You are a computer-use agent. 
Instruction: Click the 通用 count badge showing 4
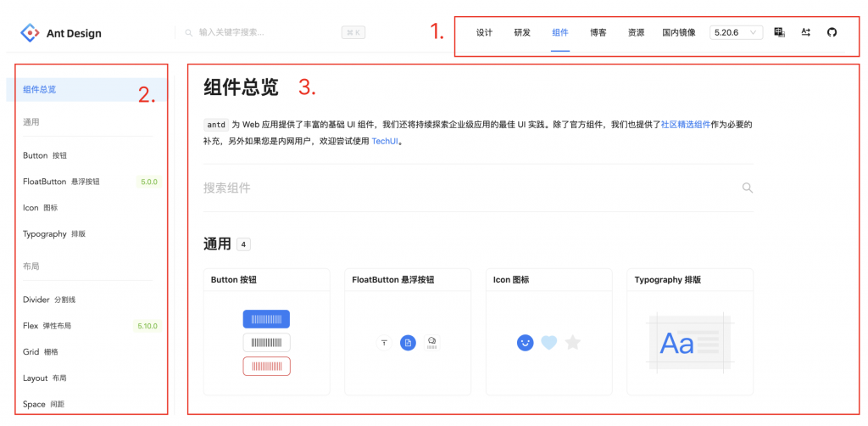(243, 244)
